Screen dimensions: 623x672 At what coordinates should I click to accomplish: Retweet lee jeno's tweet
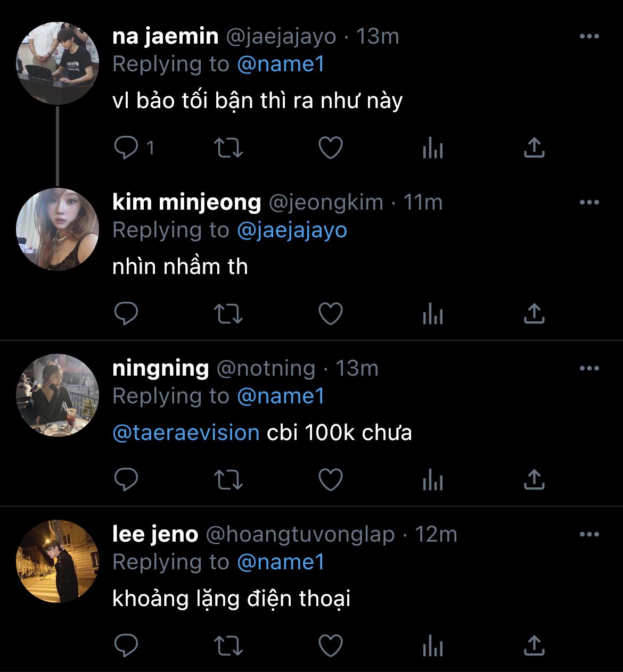click(x=228, y=646)
